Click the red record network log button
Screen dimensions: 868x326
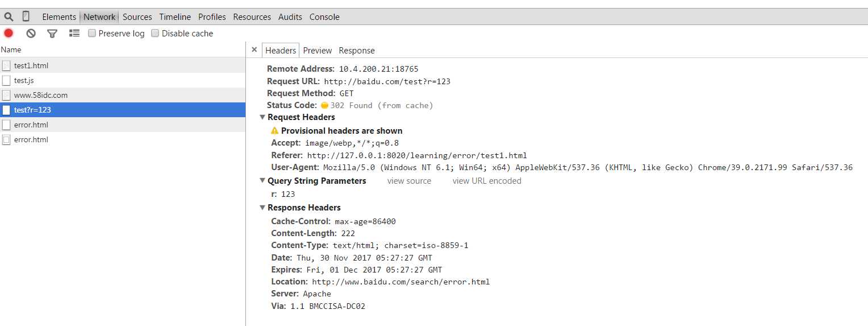9,33
